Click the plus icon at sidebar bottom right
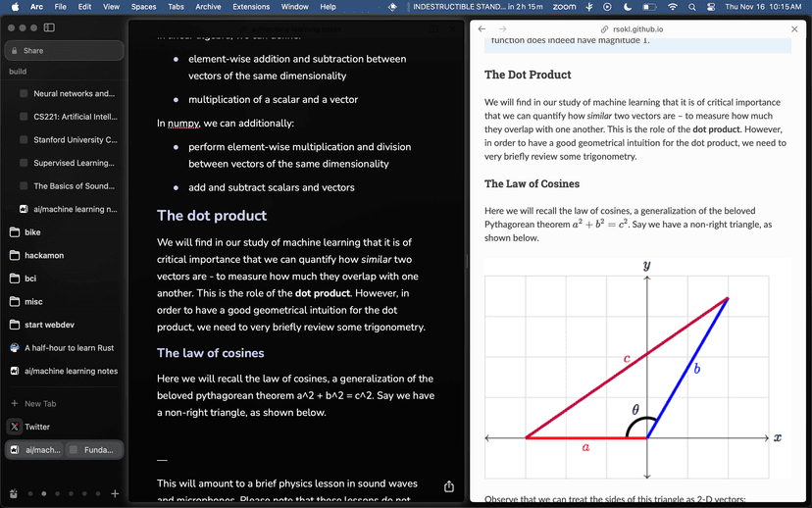The height and width of the screenshot is (508, 812). [115, 493]
